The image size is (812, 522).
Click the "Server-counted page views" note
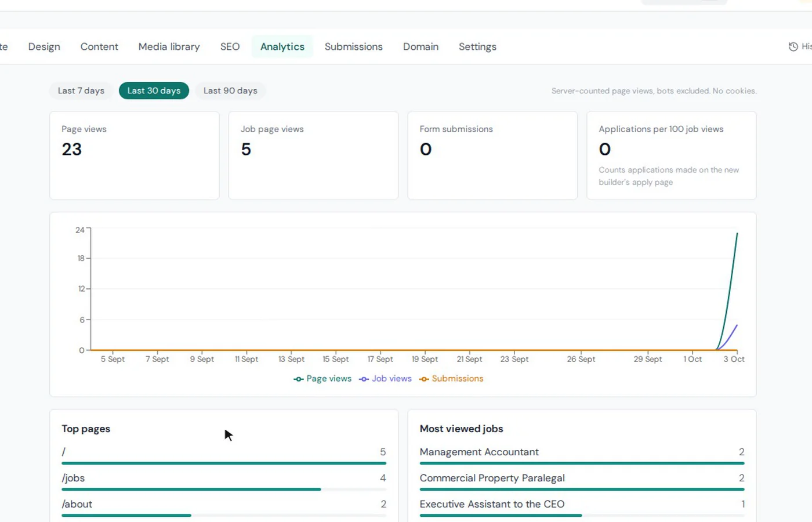tap(654, 91)
